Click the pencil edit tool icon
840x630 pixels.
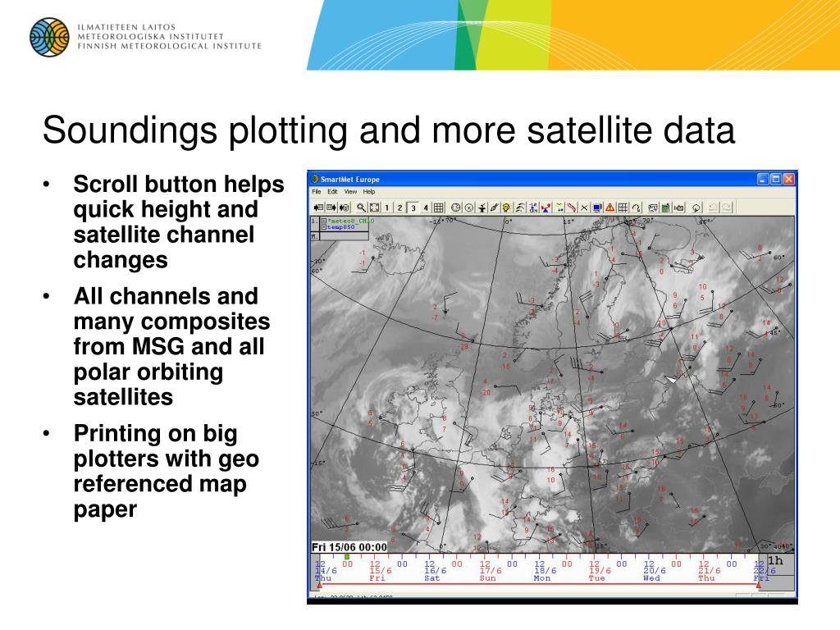(494, 208)
